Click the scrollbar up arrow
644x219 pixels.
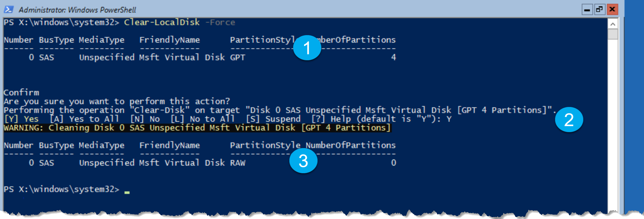(613, 24)
